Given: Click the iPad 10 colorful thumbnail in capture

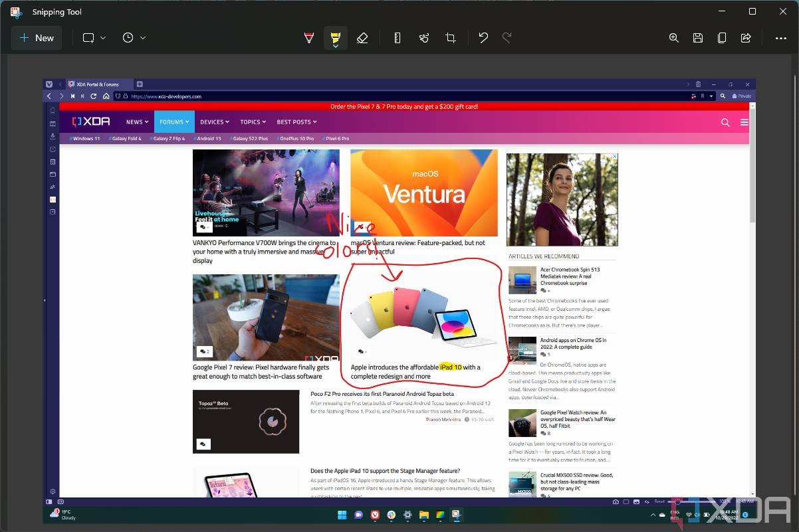Looking at the screenshot, I should 424,317.
